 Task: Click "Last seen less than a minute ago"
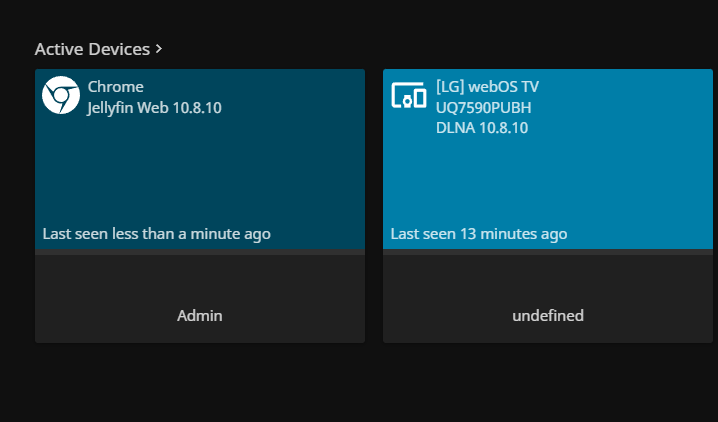[x=157, y=234]
